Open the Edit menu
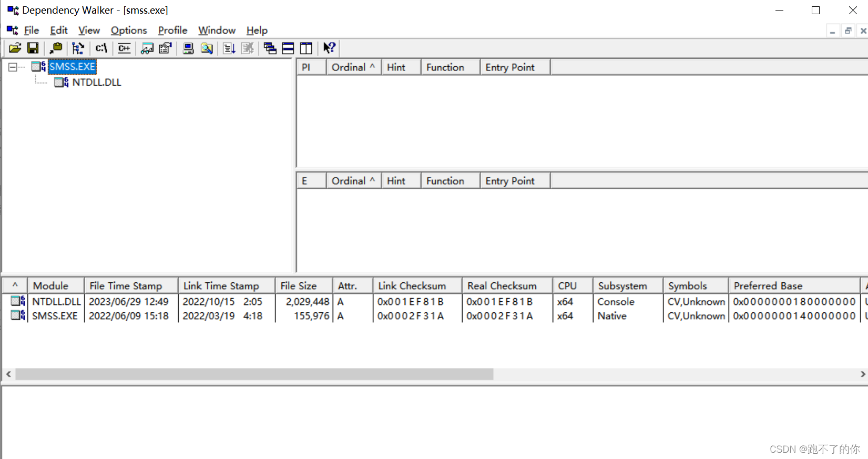This screenshot has width=868, height=459. click(59, 30)
